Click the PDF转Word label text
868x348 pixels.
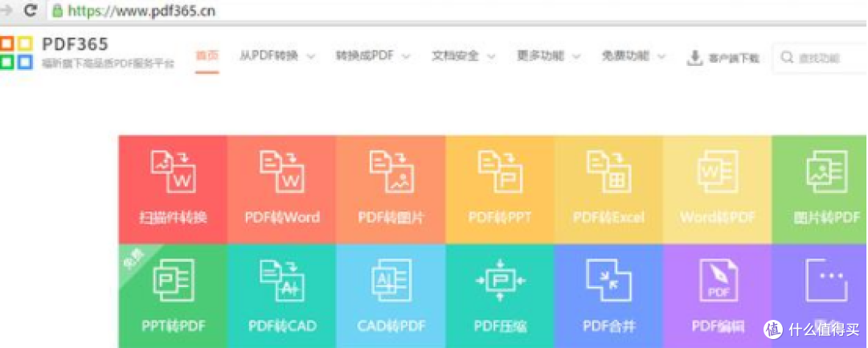[x=282, y=218]
